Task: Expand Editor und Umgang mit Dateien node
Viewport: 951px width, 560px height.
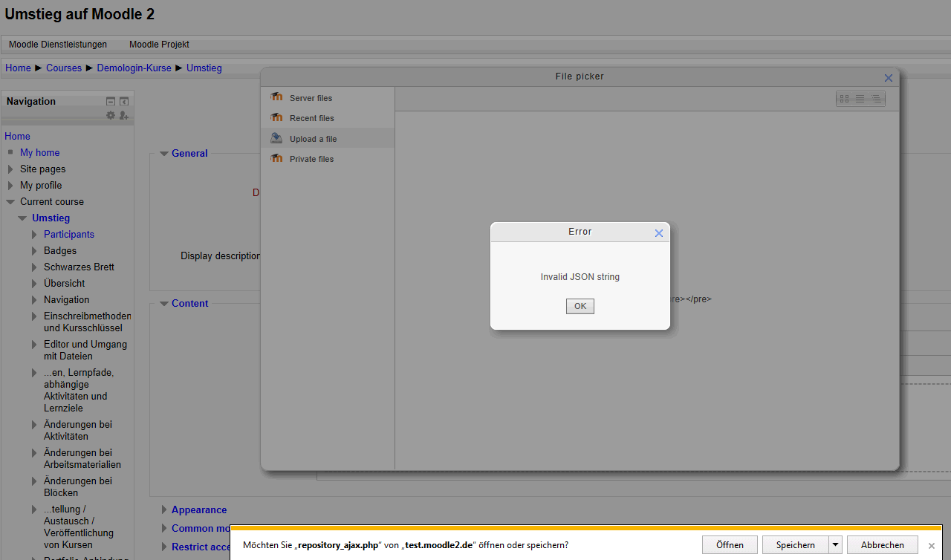Action: [34, 344]
